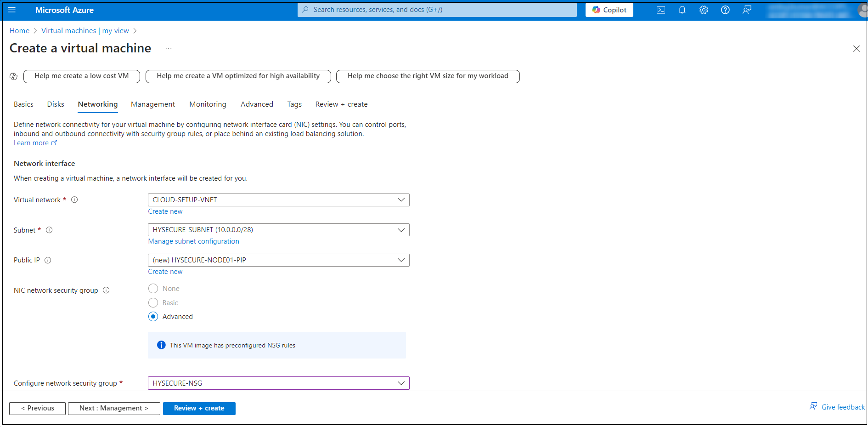Expand the Virtual network dropdown

pos(278,200)
